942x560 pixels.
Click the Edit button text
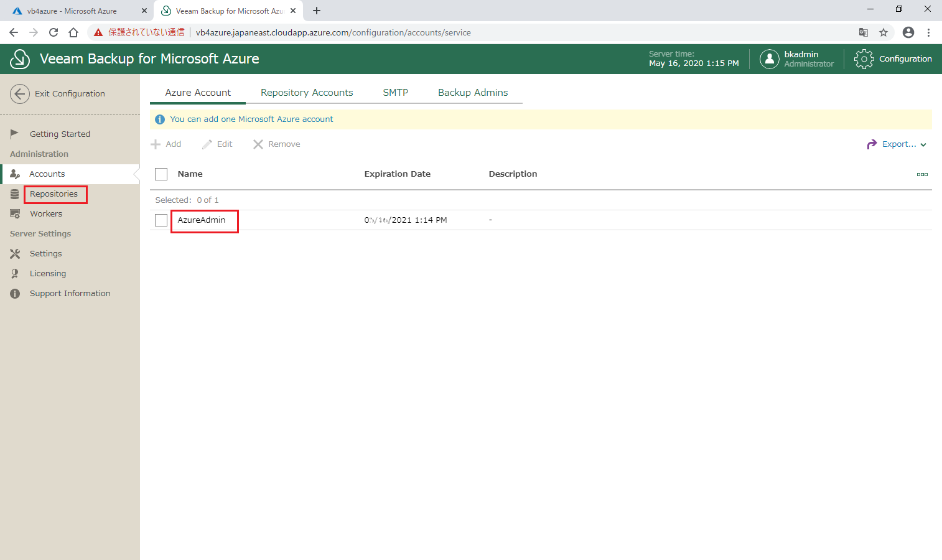coord(225,144)
